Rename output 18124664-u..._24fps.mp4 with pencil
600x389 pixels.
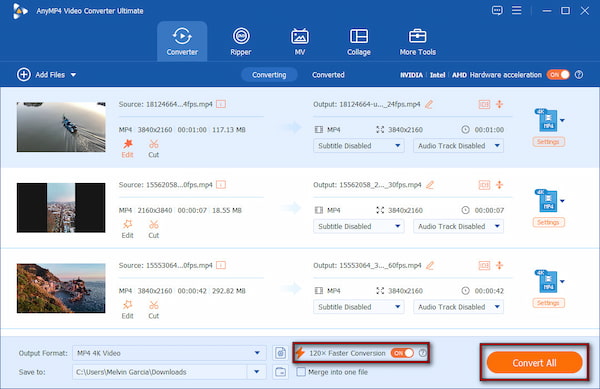pos(429,104)
